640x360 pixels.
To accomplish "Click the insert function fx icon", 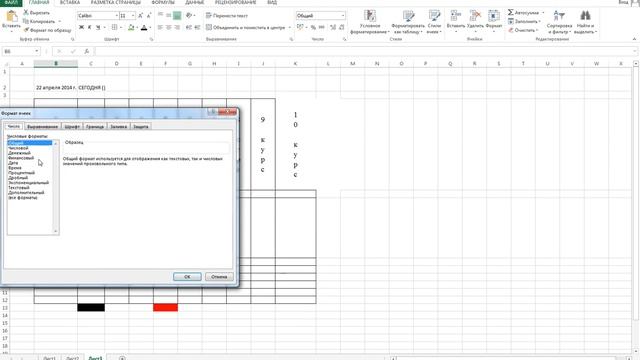I will pos(87,51).
